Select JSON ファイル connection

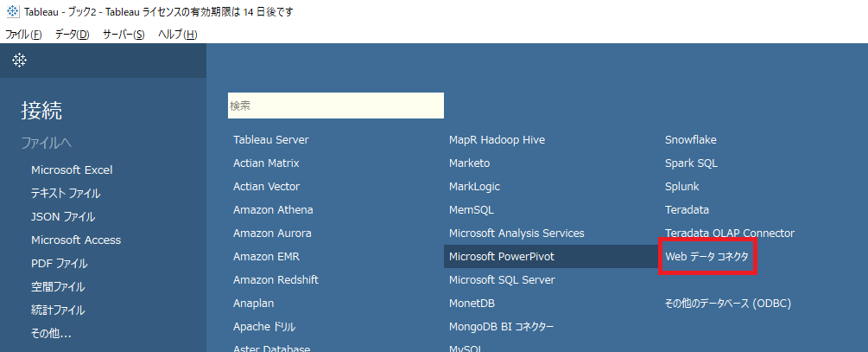pos(63,217)
